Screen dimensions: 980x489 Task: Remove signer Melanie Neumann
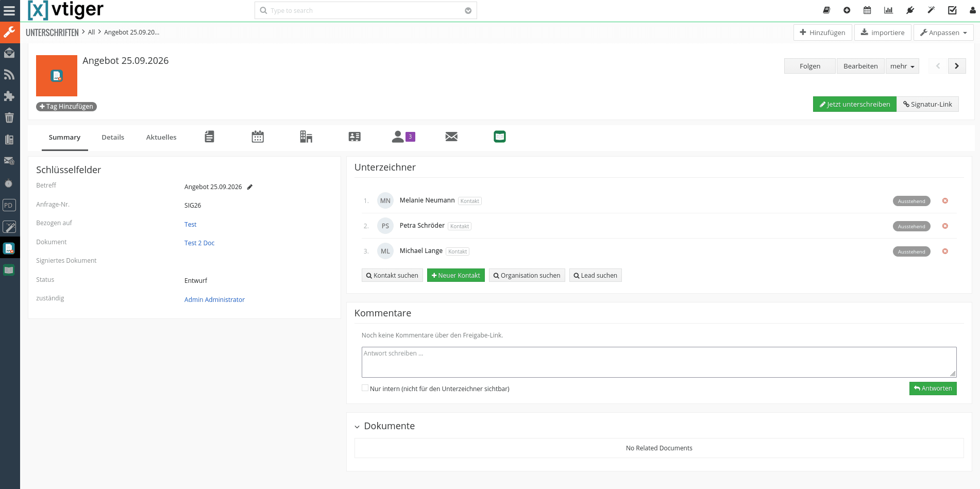click(945, 201)
